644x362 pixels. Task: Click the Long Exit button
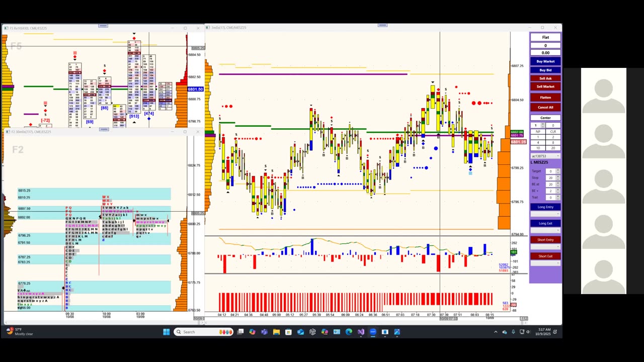(545, 223)
